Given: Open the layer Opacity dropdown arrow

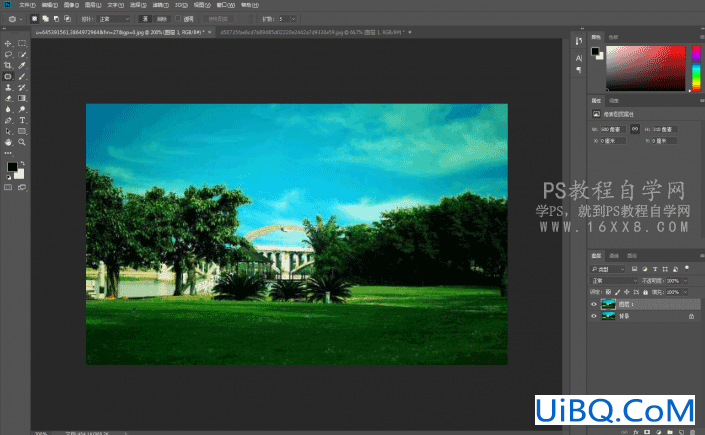Looking at the screenshot, I should click(685, 281).
